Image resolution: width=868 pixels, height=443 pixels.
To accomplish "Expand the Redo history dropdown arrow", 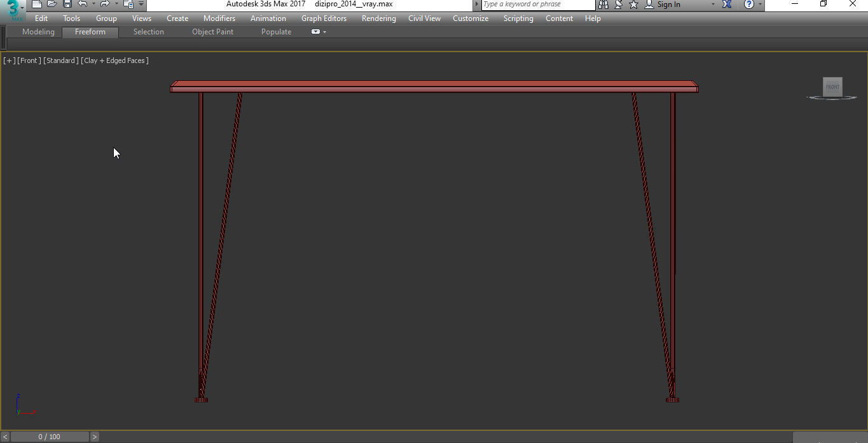I will click(x=116, y=4).
